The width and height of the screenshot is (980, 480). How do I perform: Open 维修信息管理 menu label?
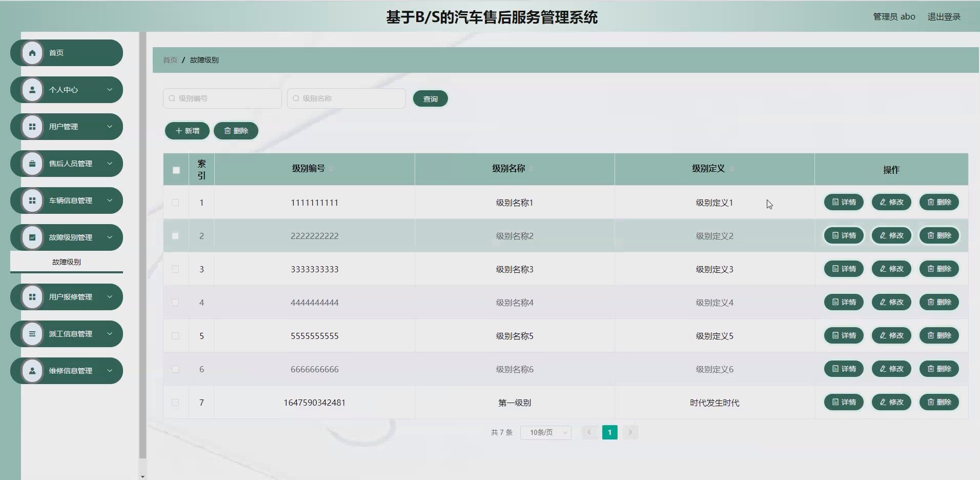point(71,371)
